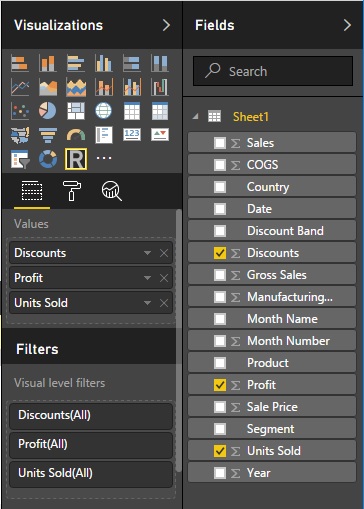Choose the globe map visualization
This screenshot has width=364, height=509.
(104, 111)
